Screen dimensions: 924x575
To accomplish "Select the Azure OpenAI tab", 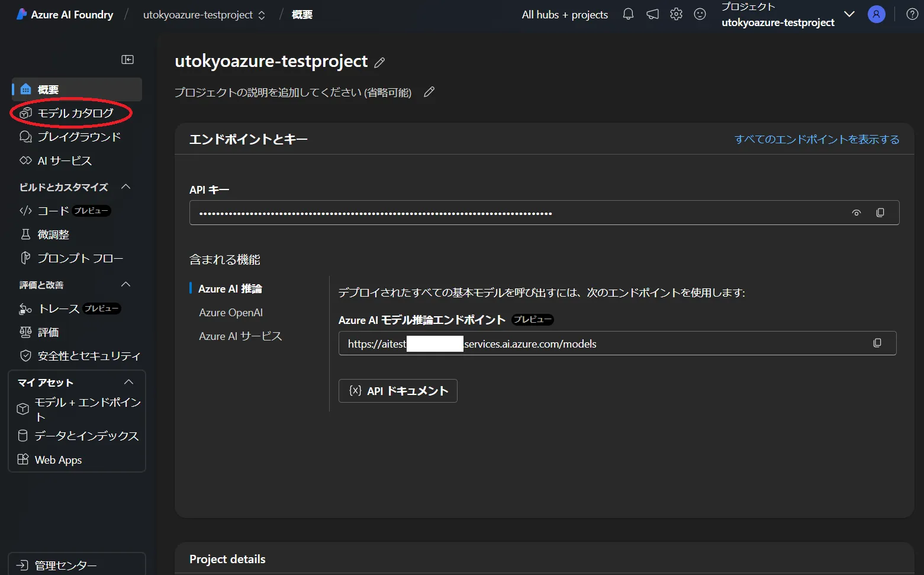I will (231, 312).
